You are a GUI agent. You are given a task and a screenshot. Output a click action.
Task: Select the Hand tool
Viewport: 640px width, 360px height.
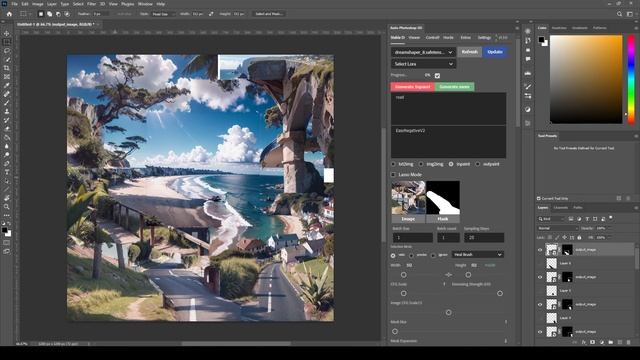click(7, 198)
